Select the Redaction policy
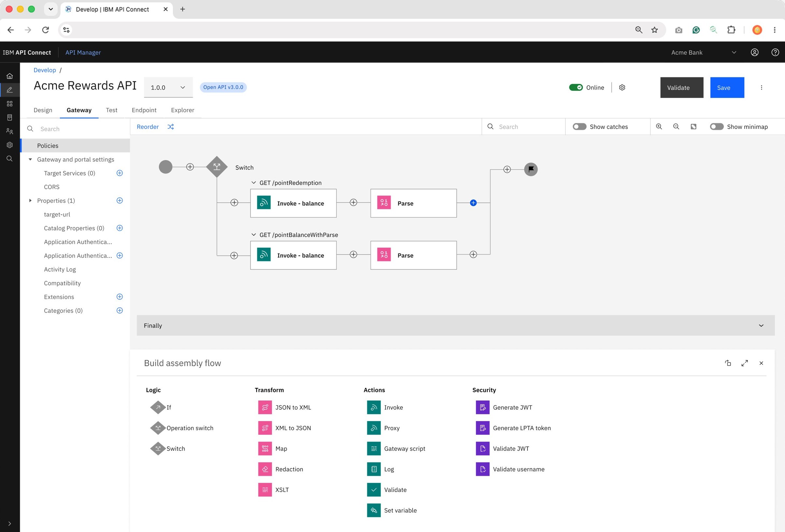The image size is (785, 532). tap(280, 469)
